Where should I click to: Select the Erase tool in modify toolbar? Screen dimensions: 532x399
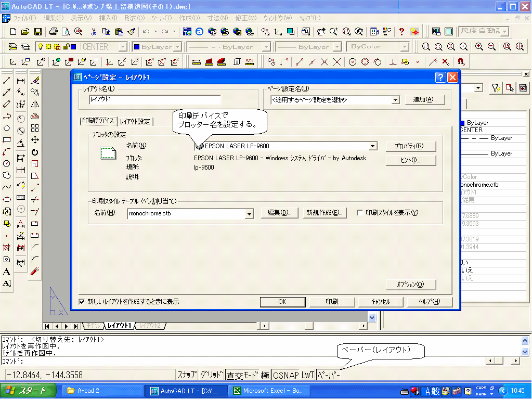35,81
